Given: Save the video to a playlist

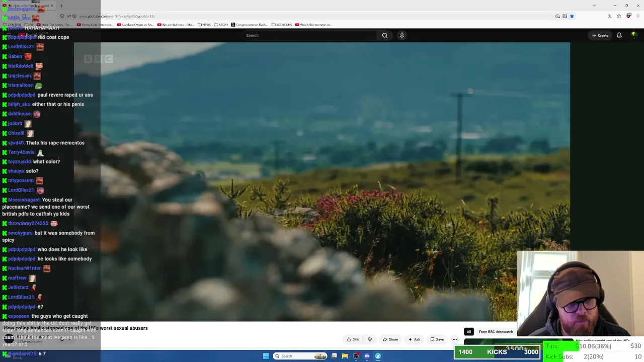Looking at the screenshot, I should click(437, 339).
